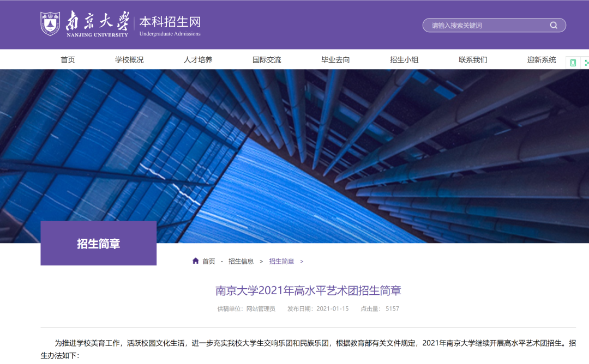Open 联系我们 contact page
This screenshot has width=589, height=364.
click(473, 60)
